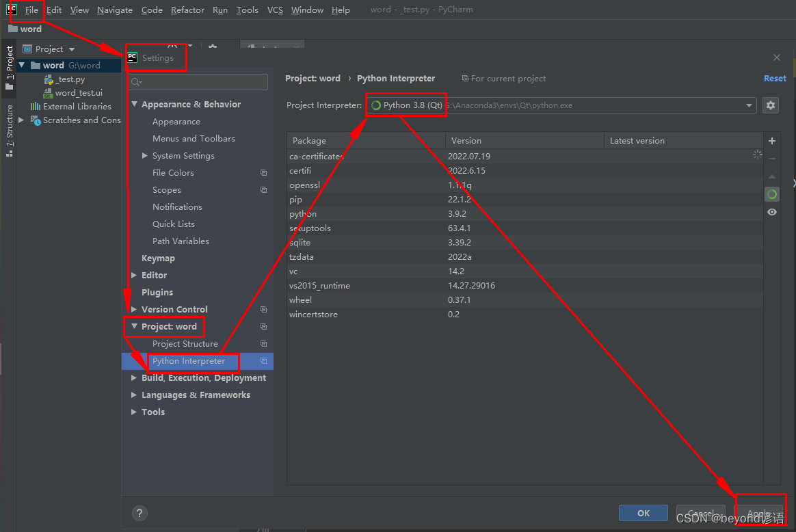Click the OK button
The image size is (796, 532).
tap(644, 513)
